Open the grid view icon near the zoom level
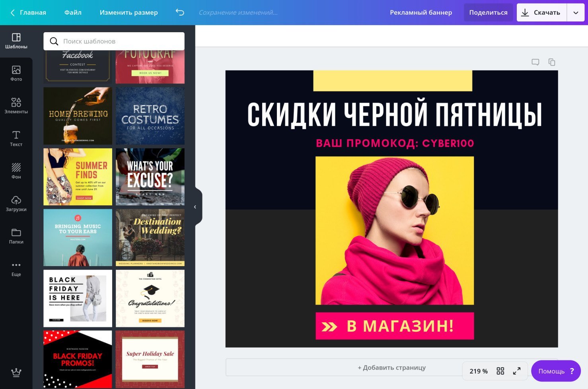The width and height of the screenshot is (588, 389). [500, 371]
